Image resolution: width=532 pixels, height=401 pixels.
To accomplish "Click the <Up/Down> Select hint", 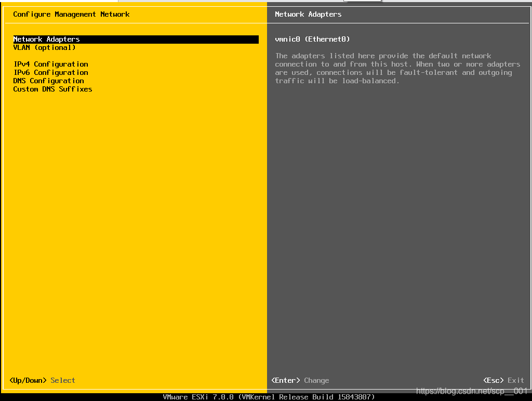I will [x=43, y=380].
